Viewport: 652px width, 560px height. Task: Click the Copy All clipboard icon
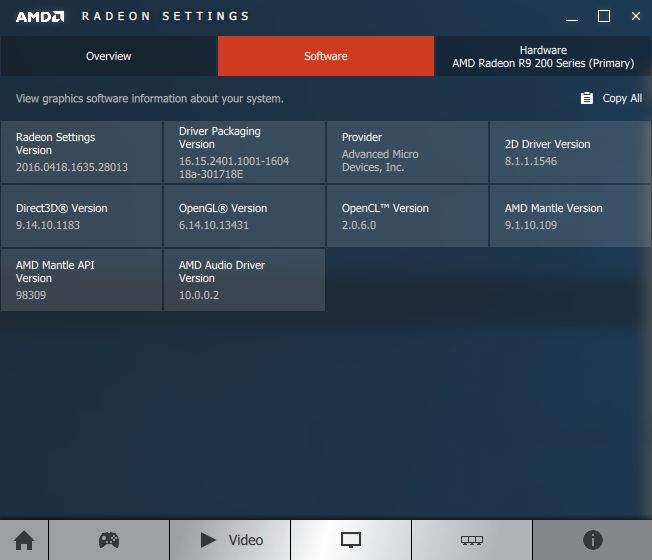pos(587,98)
